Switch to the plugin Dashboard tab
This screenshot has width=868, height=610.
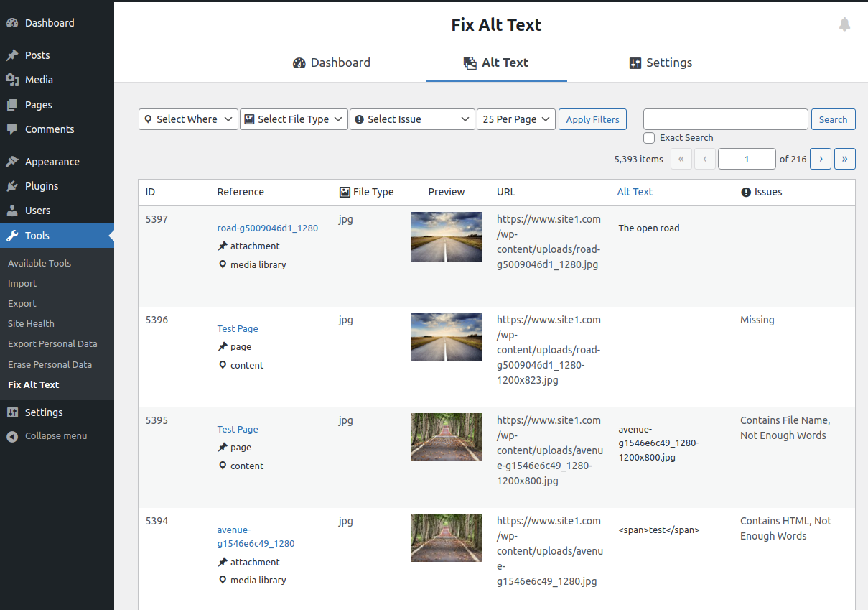click(x=332, y=63)
